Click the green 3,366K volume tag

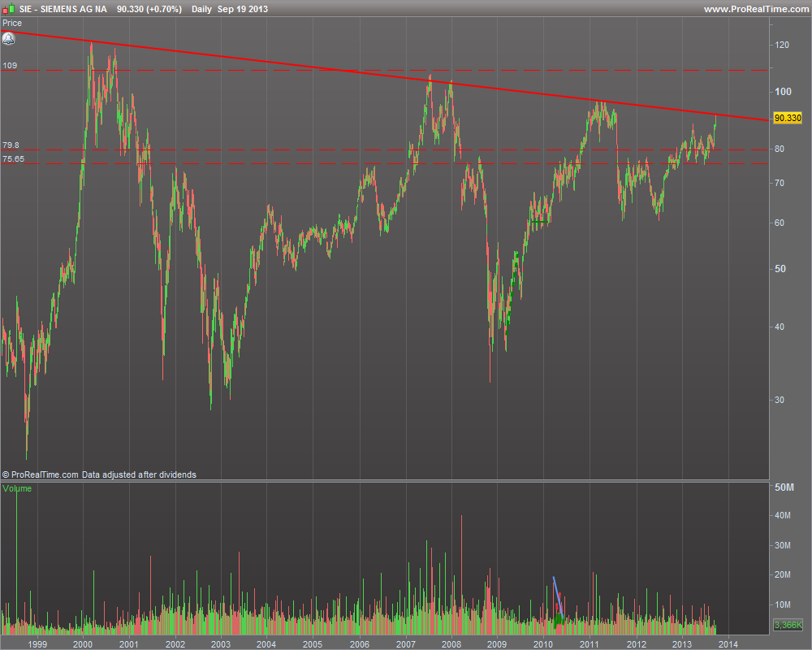point(787,625)
